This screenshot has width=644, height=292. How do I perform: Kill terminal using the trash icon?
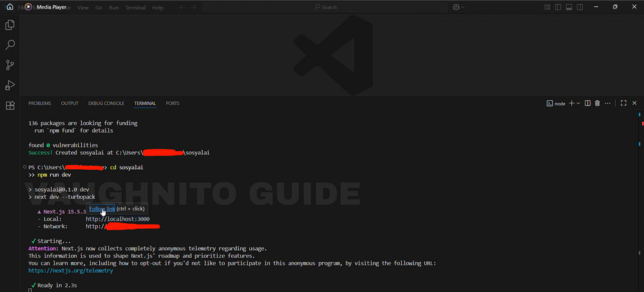[x=598, y=104]
